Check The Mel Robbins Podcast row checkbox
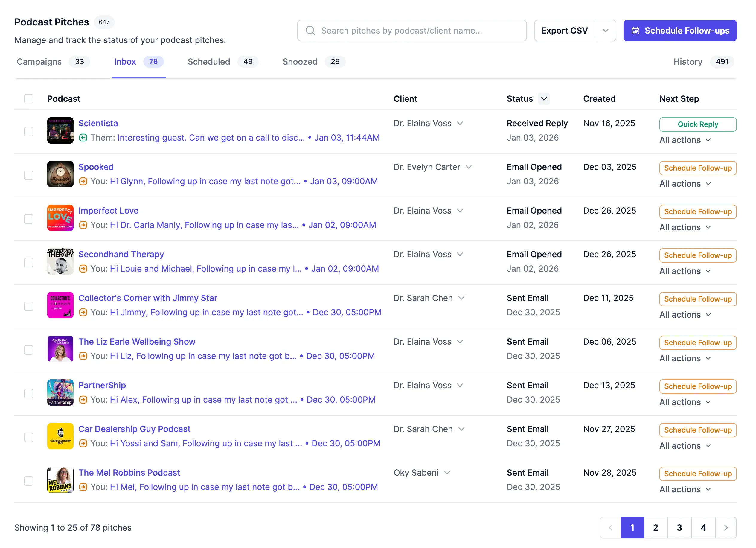756x548 pixels. pyautogui.click(x=29, y=481)
